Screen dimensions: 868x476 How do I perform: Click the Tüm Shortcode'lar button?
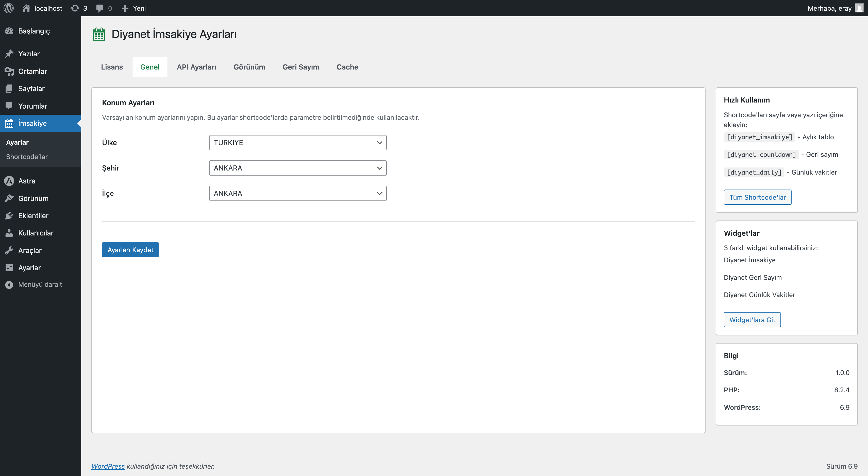click(758, 197)
